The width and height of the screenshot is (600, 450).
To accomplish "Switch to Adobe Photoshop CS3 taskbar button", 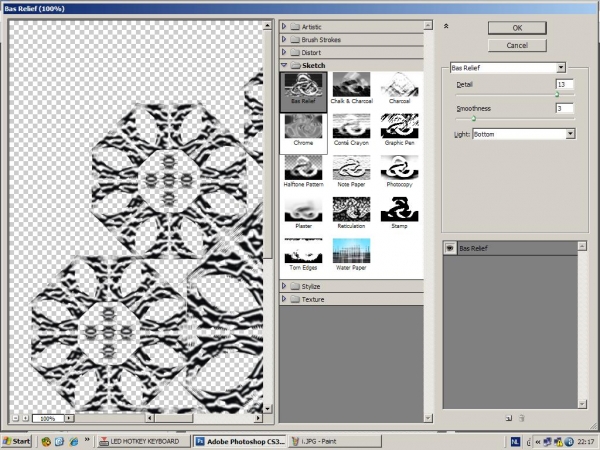I will coord(240,442).
